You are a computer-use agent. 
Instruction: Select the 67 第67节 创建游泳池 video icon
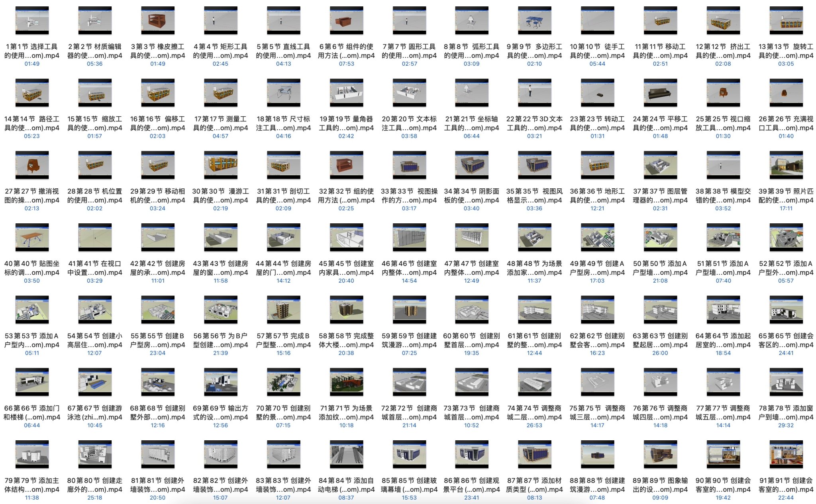95,382
